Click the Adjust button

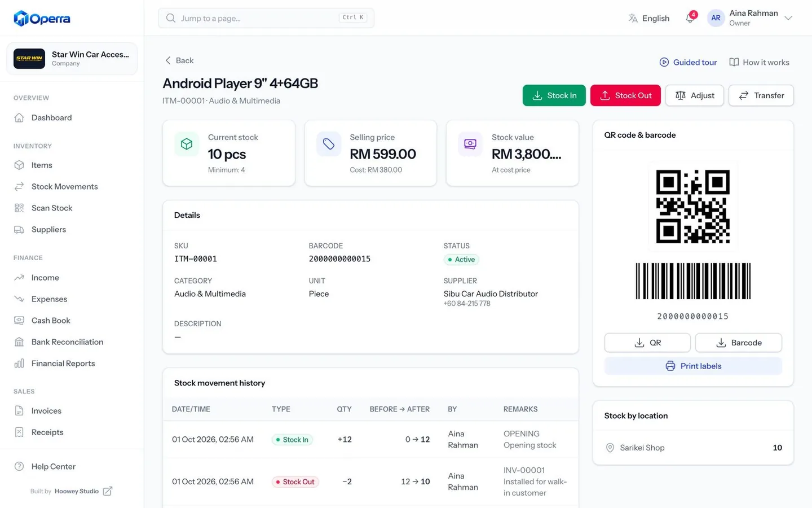pyautogui.click(x=694, y=95)
